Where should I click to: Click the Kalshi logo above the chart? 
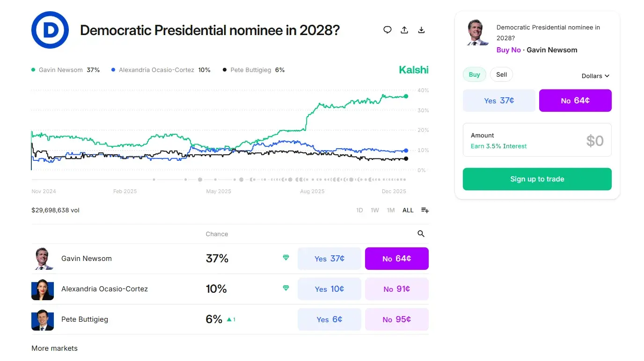[x=413, y=70]
